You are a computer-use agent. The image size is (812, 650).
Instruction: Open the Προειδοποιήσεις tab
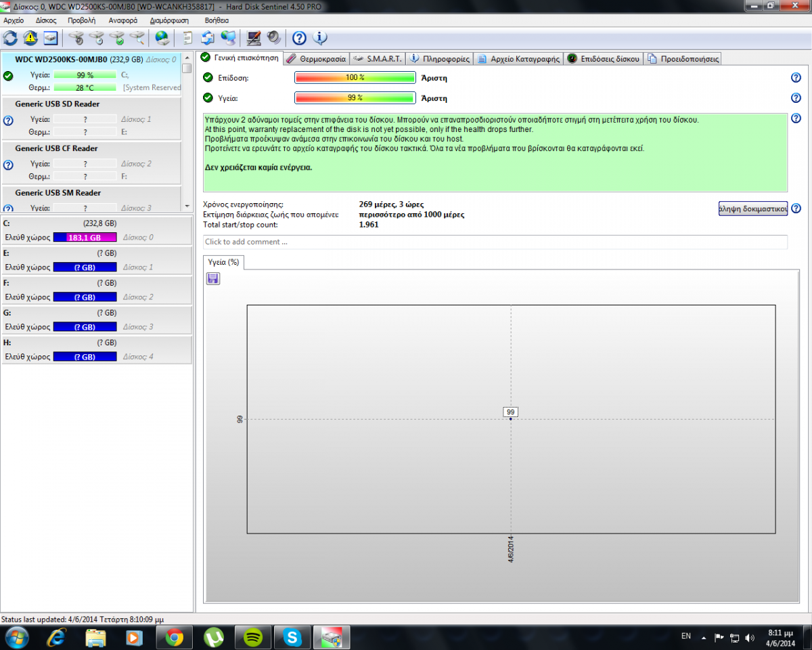[x=683, y=59]
